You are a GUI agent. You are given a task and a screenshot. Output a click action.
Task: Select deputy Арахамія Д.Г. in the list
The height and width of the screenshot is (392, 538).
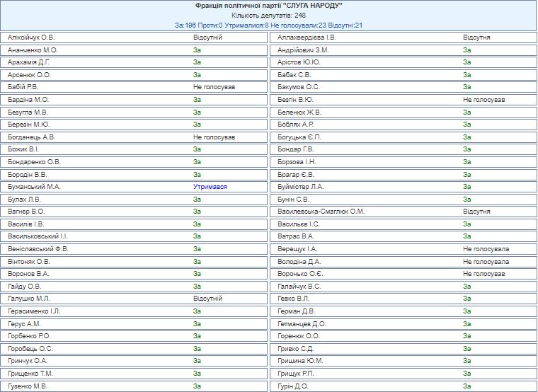[x=29, y=62]
